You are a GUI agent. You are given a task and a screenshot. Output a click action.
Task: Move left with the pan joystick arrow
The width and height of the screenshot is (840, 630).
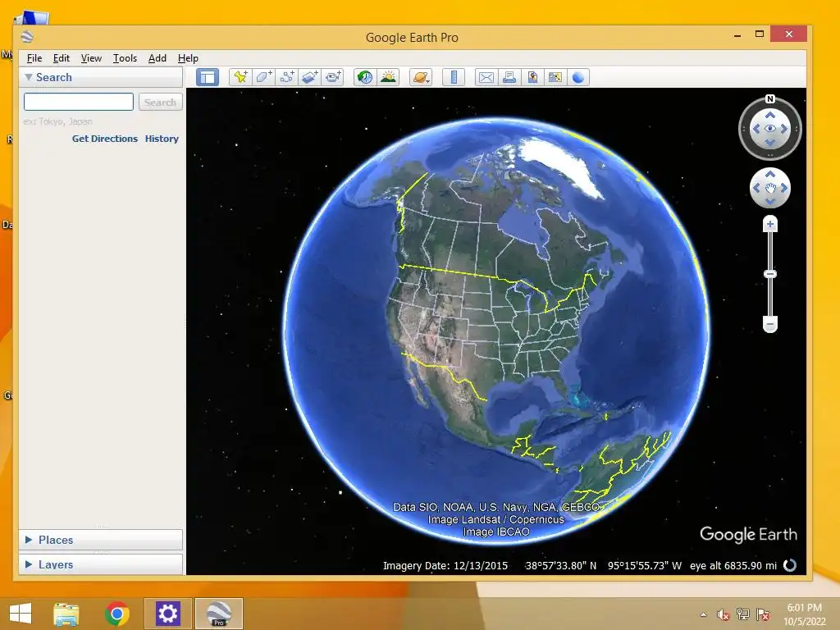click(756, 188)
